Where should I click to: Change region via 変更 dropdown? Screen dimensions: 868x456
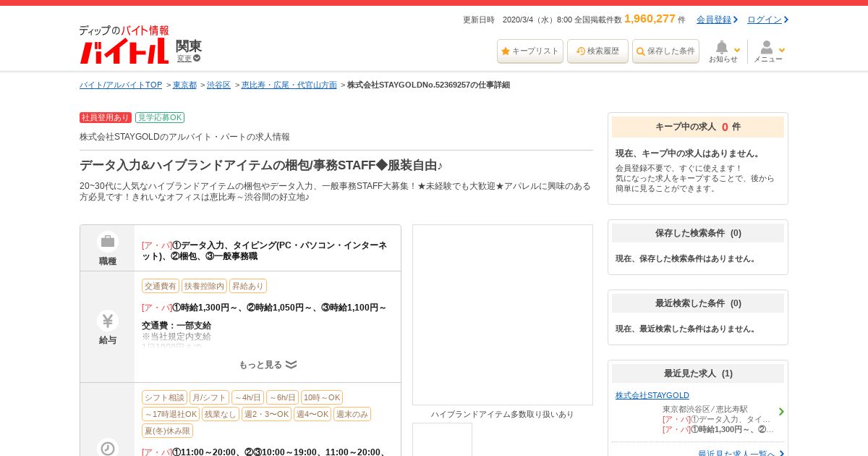189,59
